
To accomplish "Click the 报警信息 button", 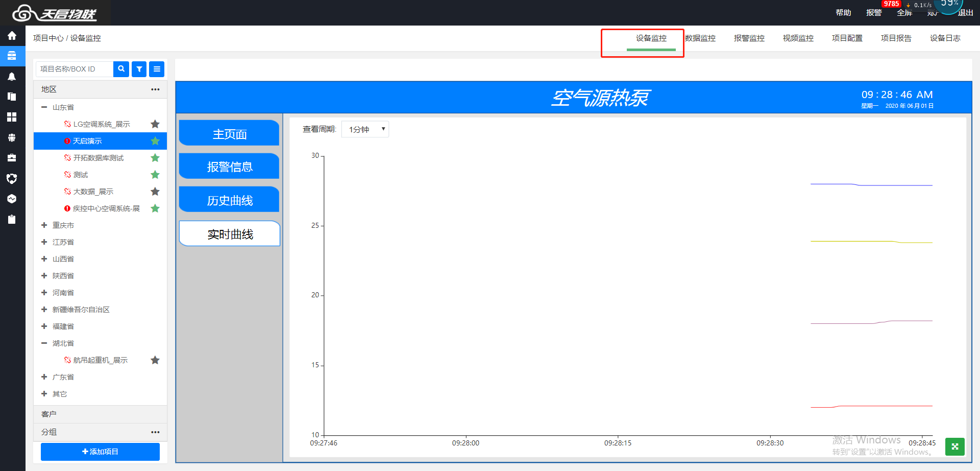I will point(229,167).
